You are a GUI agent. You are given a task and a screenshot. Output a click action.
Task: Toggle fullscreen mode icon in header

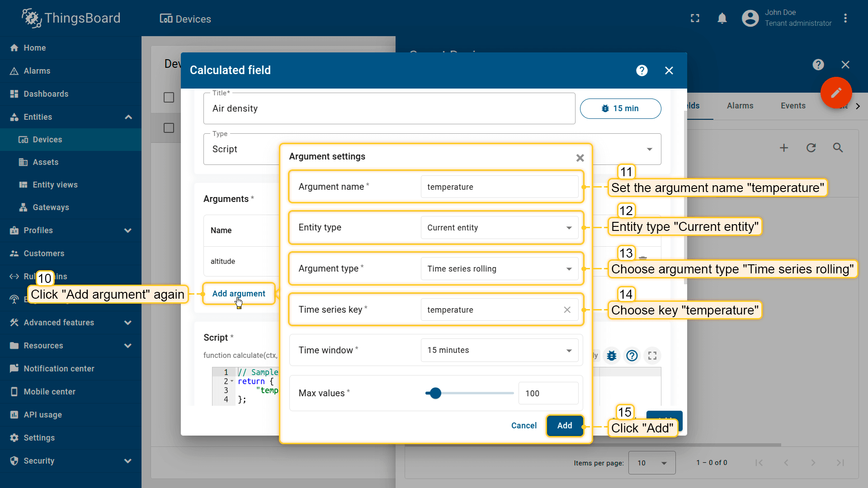[x=695, y=19]
